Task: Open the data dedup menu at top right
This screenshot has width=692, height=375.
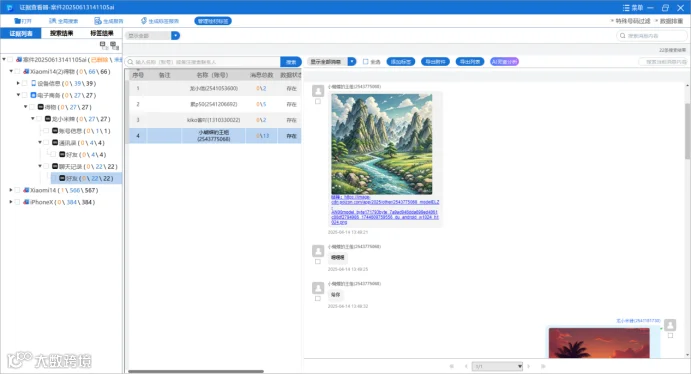Action: pyautogui.click(x=669, y=21)
